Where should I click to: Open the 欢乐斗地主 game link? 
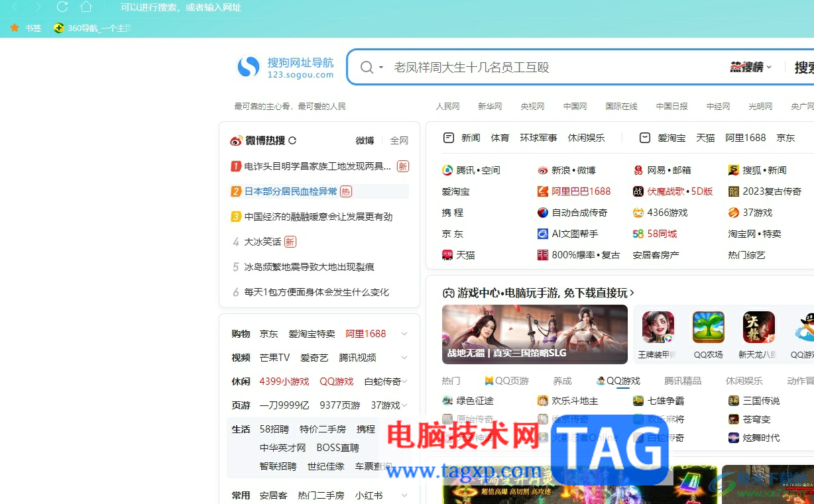[x=575, y=401]
